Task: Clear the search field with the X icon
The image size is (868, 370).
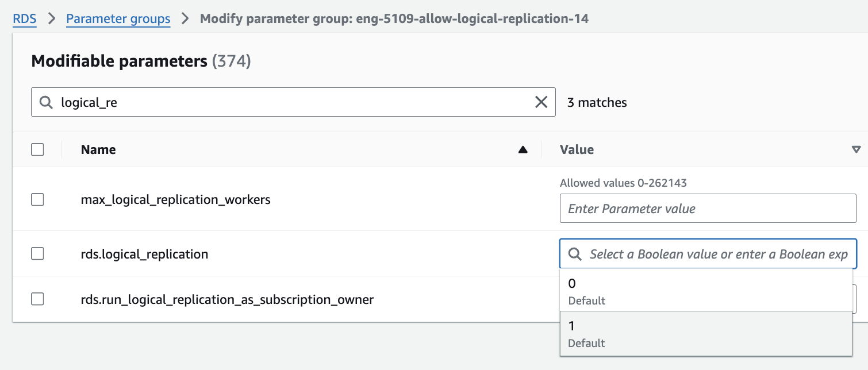Action: (541, 102)
